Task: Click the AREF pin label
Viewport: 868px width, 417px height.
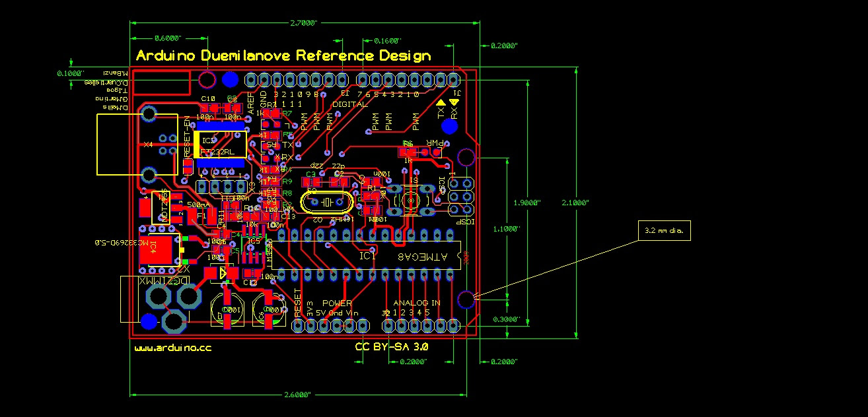Action: click(x=251, y=104)
